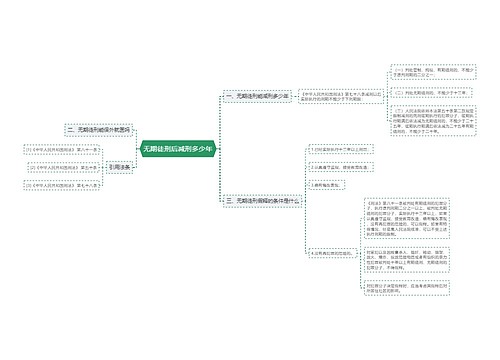
Task: Select the node 三、无期徒刑假释的条件是什么
Action: pyautogui.click(x=262, y=201)
